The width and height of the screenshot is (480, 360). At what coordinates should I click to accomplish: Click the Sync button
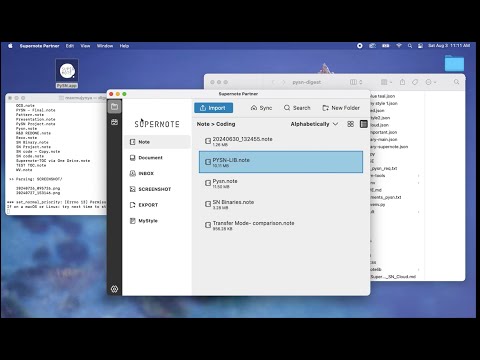[261, 108]
